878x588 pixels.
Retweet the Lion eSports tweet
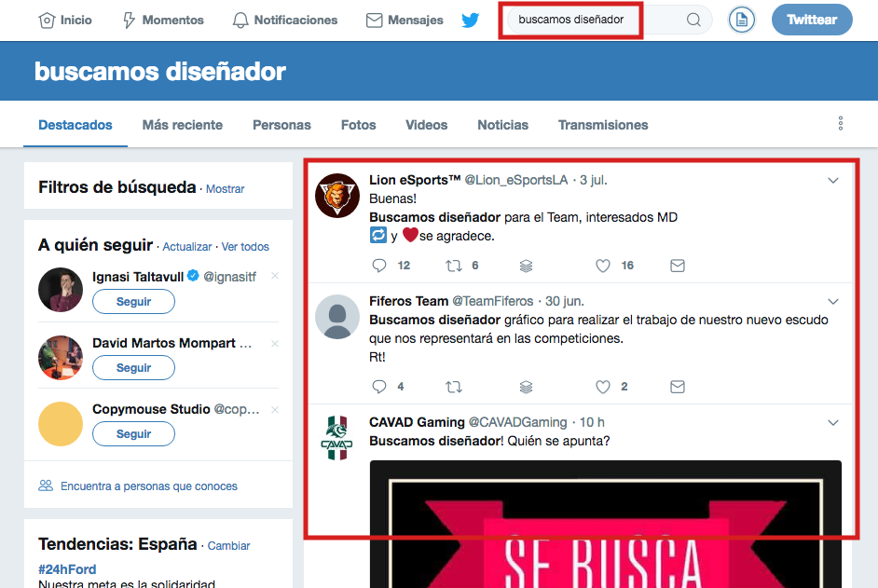point(454,266)
